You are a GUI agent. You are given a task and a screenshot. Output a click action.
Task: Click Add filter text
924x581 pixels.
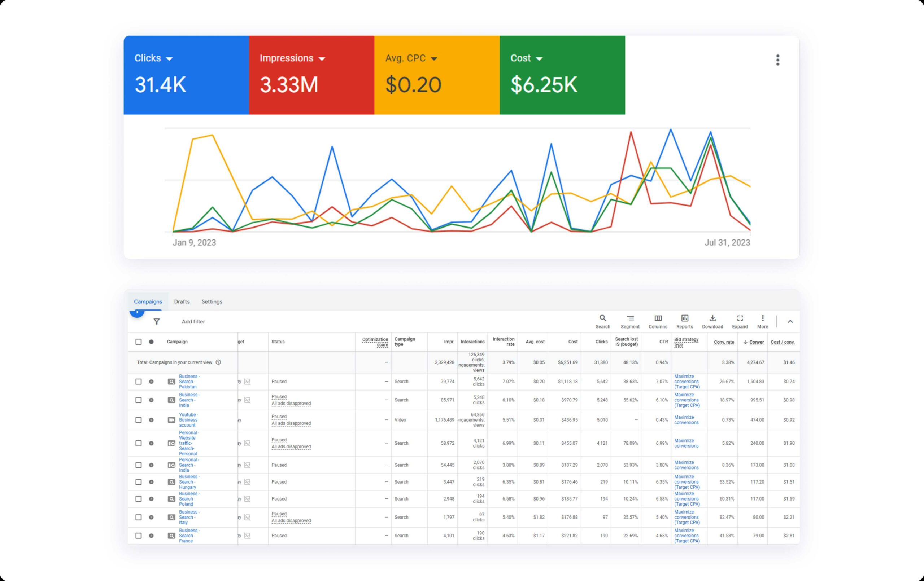coord(193,321)
